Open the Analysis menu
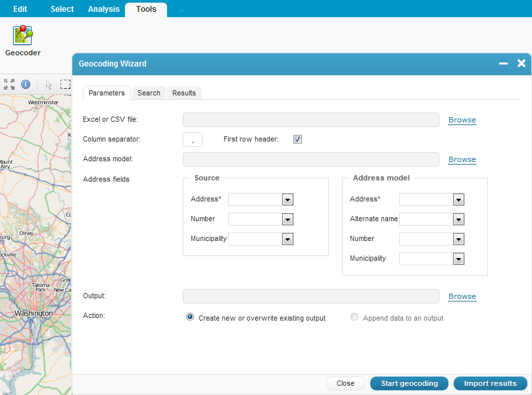The width and height of the screenshot is (532, 395). click(x=103, y=9)
